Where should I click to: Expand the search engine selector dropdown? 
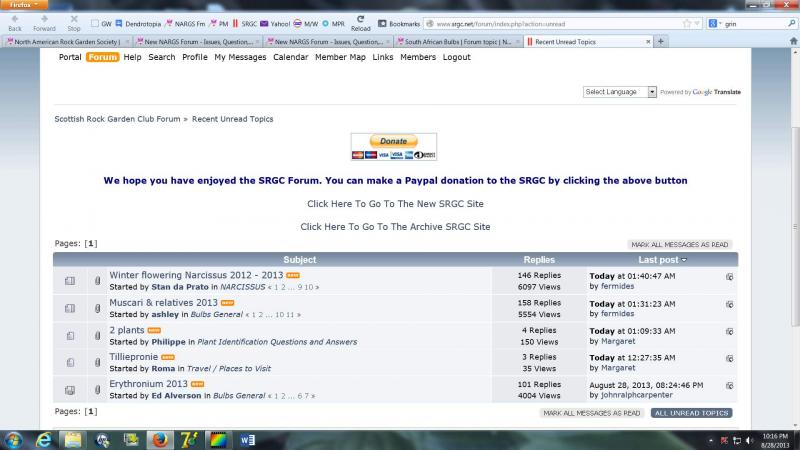(x=716, y=23)
